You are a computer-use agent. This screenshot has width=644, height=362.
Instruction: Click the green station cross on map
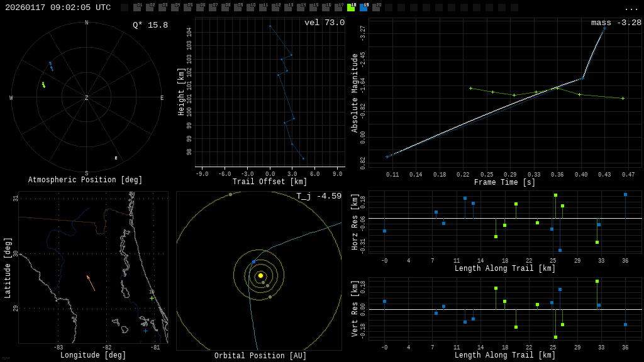click(152, 299)
